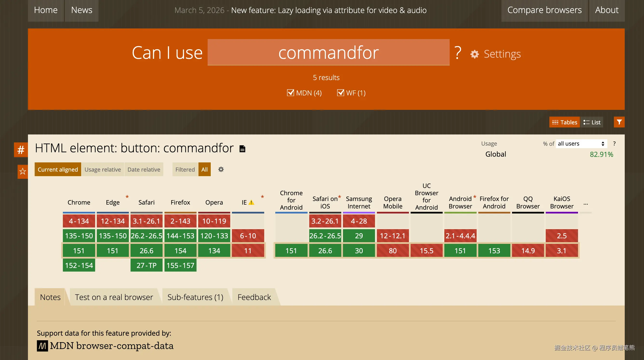Image resolution: width=644 pixels, height=360 pixels.
Task: Switch to List view
Action: (592, 122)
